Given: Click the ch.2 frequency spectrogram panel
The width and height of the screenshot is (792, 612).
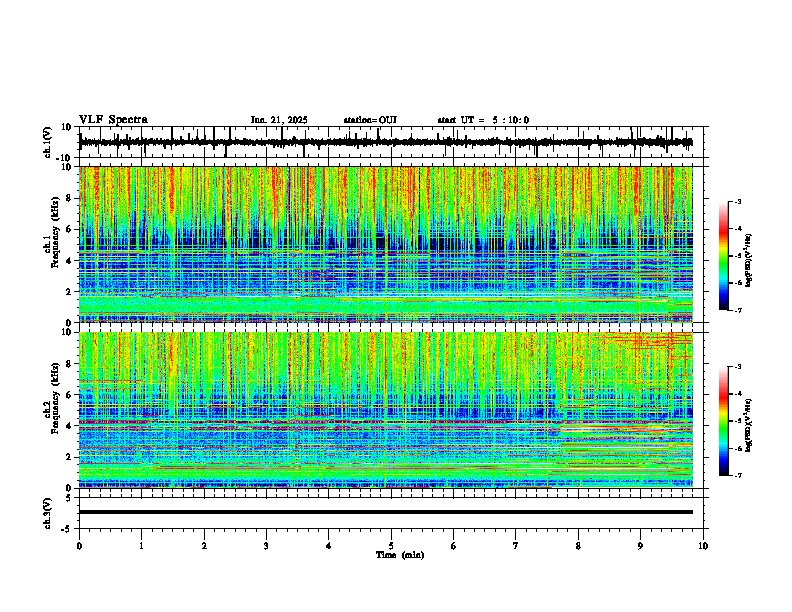Looking at the screenshot, I should [x=386, y=410].
